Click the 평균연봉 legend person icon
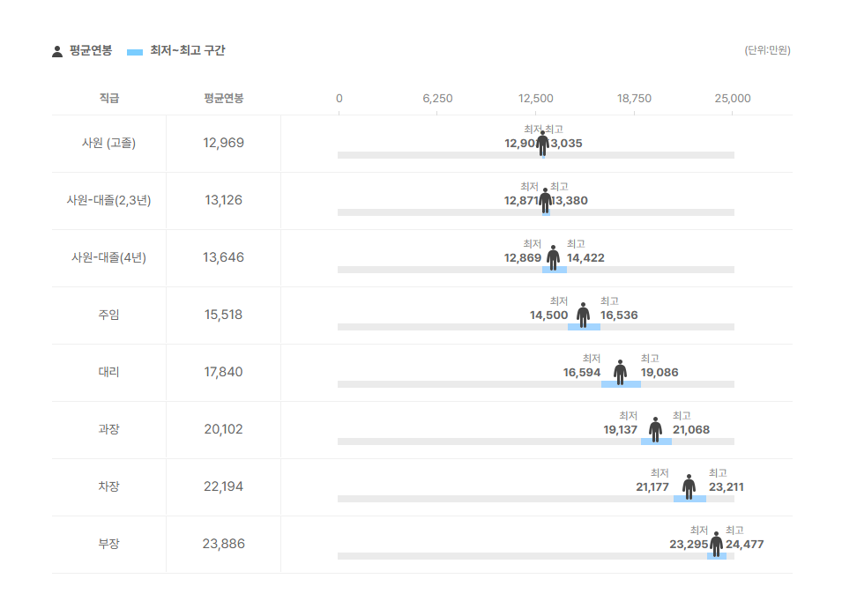The image size is (842, 616). coord(57,51)
